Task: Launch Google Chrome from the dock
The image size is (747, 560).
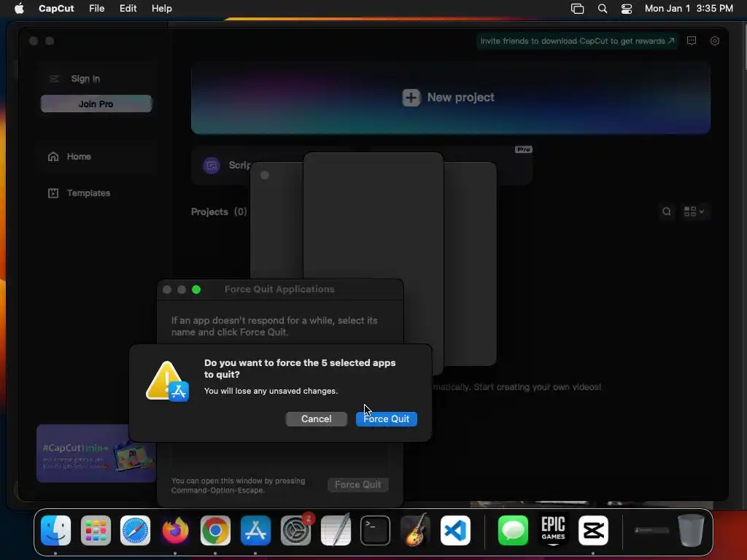Action: (215, 531)
